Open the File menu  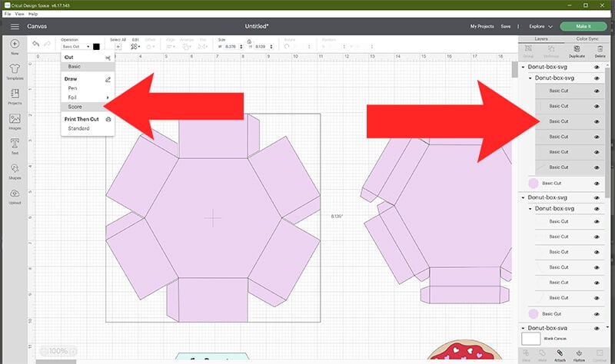(x=8, y=14)
